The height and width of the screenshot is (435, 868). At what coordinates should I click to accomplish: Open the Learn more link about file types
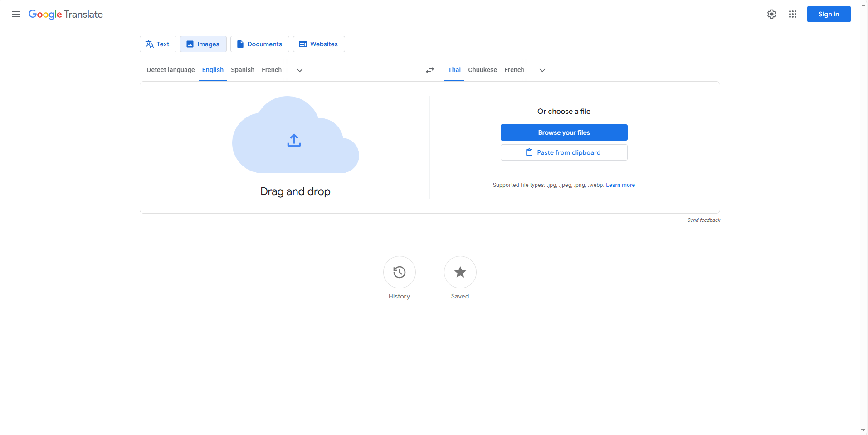point(620,185)
